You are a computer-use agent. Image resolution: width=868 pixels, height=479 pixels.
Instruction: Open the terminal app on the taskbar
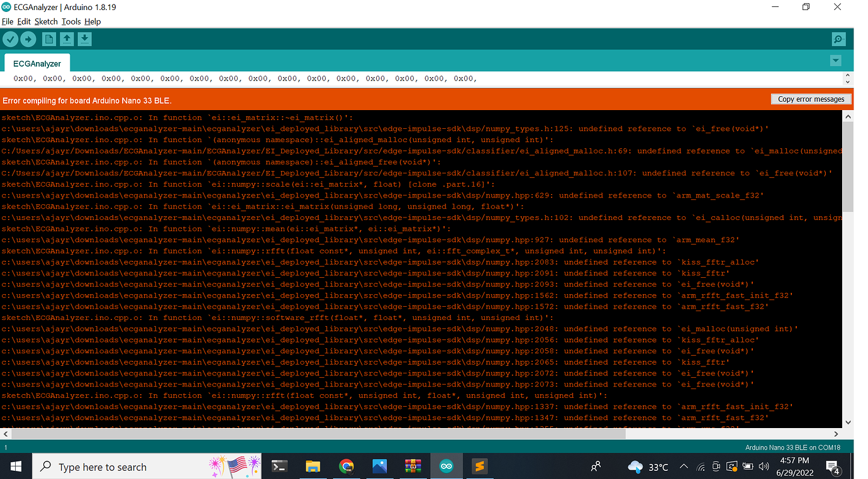pyautogui.click(x=280, y=466)
